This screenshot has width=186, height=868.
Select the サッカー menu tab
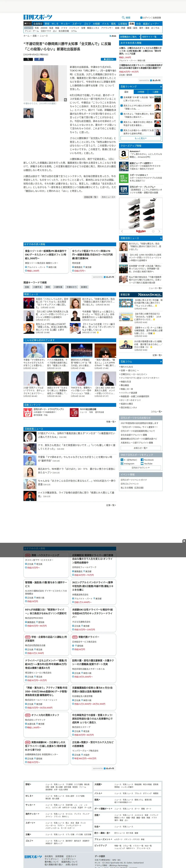[65, 24]
